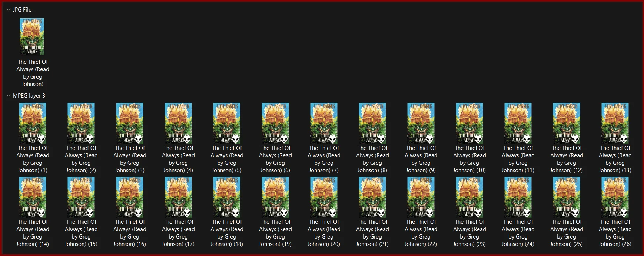Select MP3 file thumbnail numbered (2)
The image size is (644, 256).
coord(81,124)
